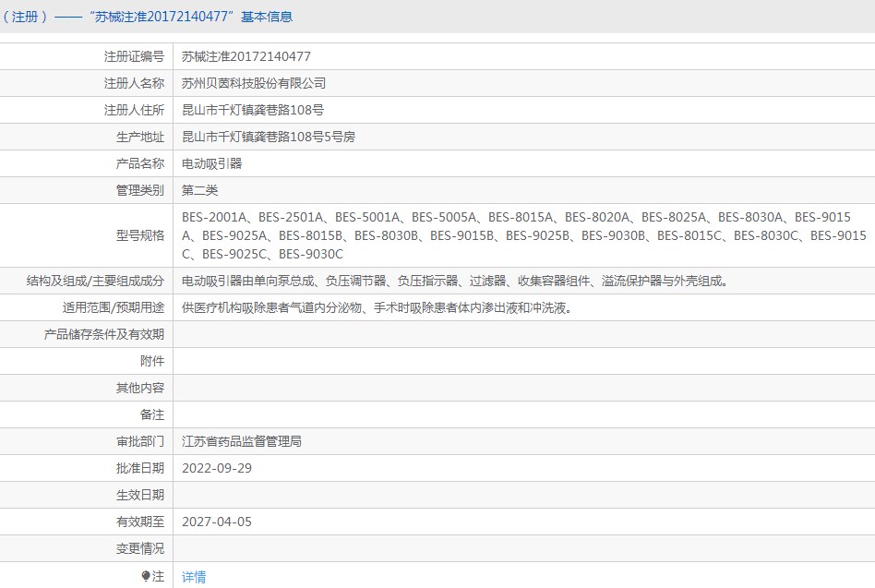The image size is (875, 588).
Task: Select the 结构及组成/主要组成成分 label
Action: point(95,281)
